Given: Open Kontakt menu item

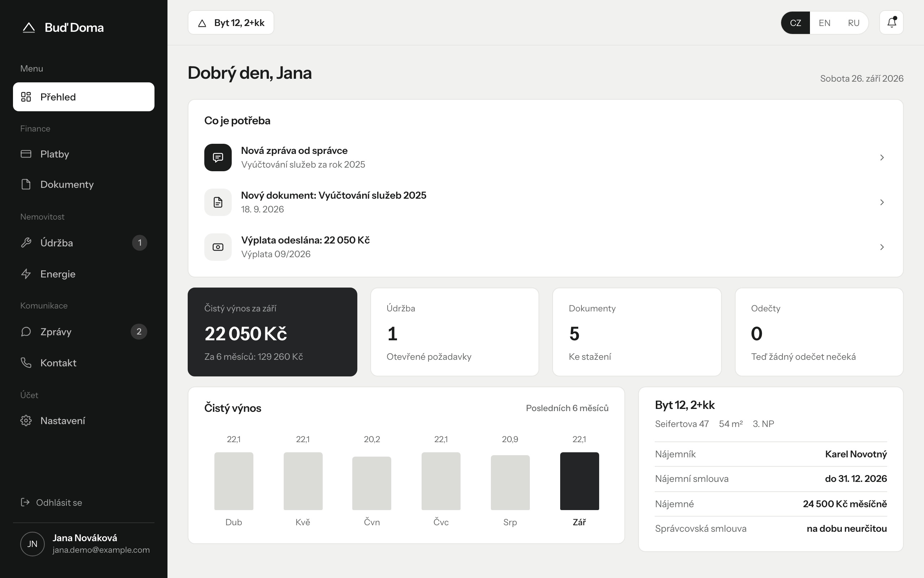Looking at the screenshot, I should click(84, 362).
